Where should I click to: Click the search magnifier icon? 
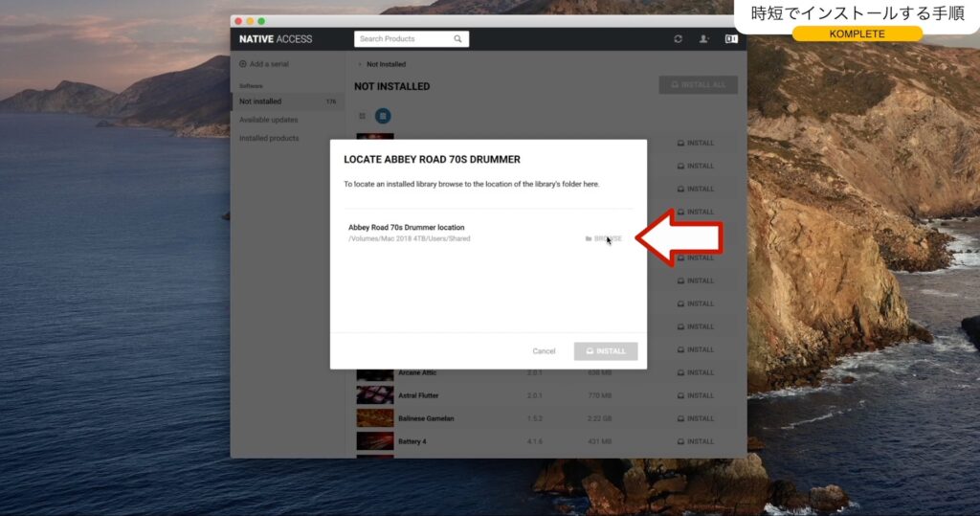pyautogui.click(x=458, y=39)
